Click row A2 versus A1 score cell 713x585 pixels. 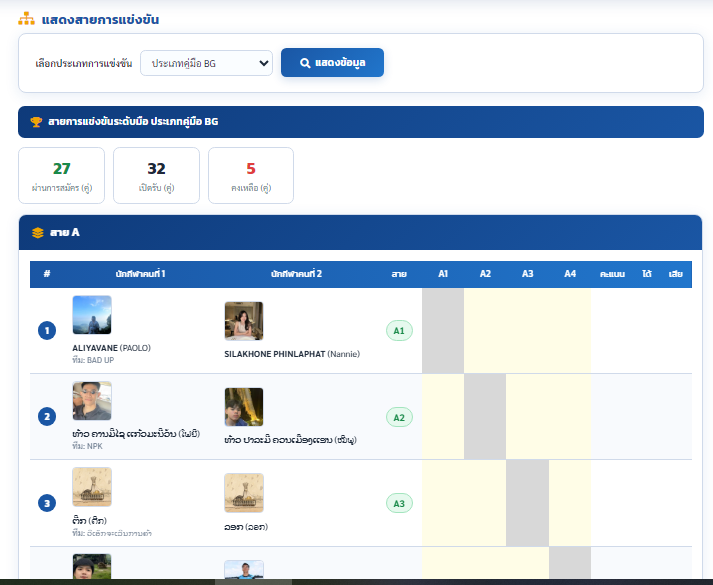(x=443, y=416)
